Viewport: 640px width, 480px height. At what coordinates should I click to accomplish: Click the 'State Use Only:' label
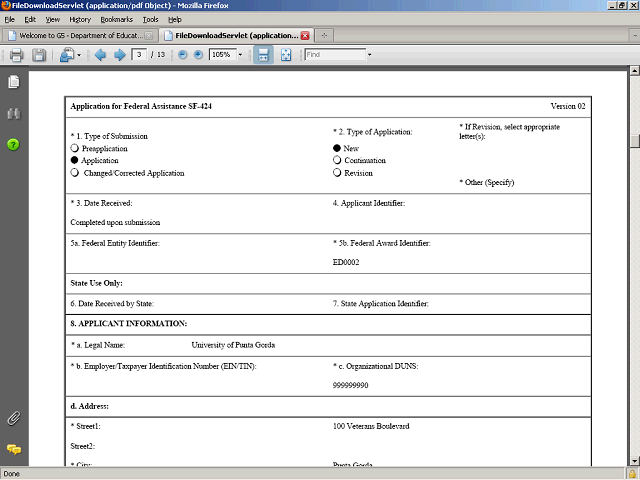(x=96, y=283)
